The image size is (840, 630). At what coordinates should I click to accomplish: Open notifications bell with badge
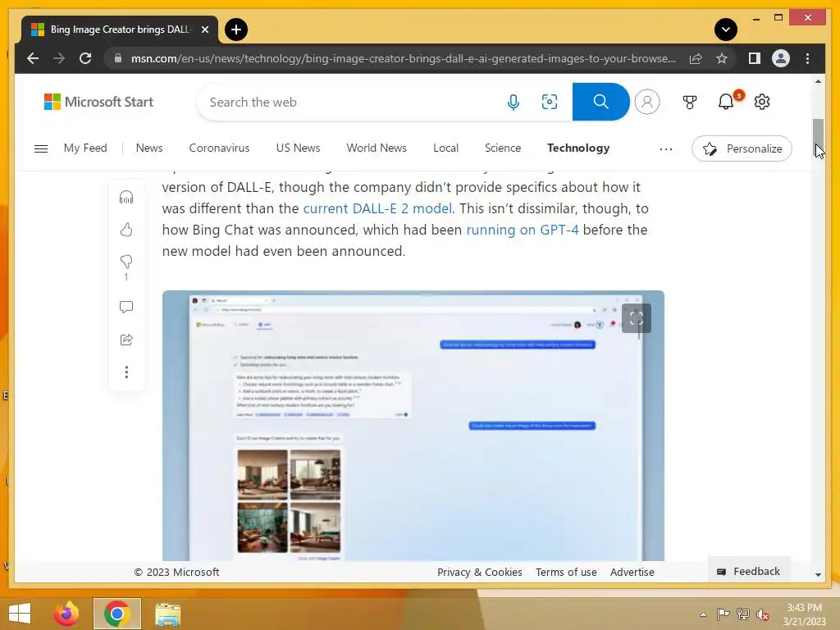click(x=727, y=101)
